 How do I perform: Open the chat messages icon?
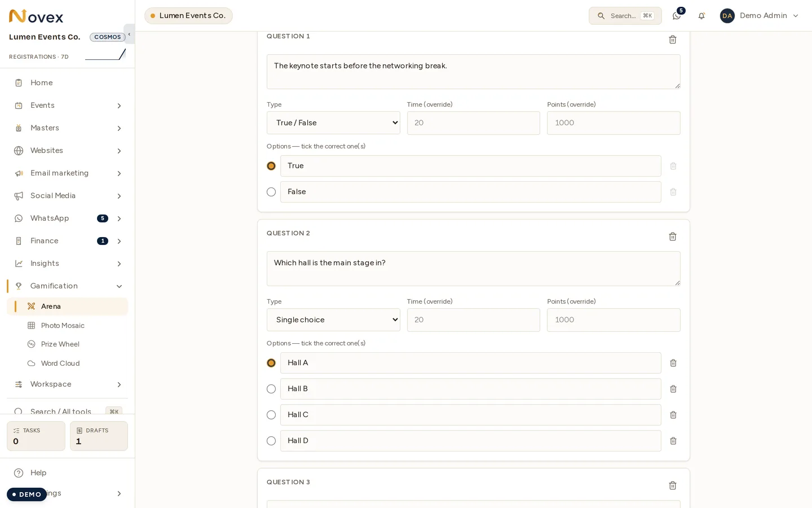pos(677,16)
